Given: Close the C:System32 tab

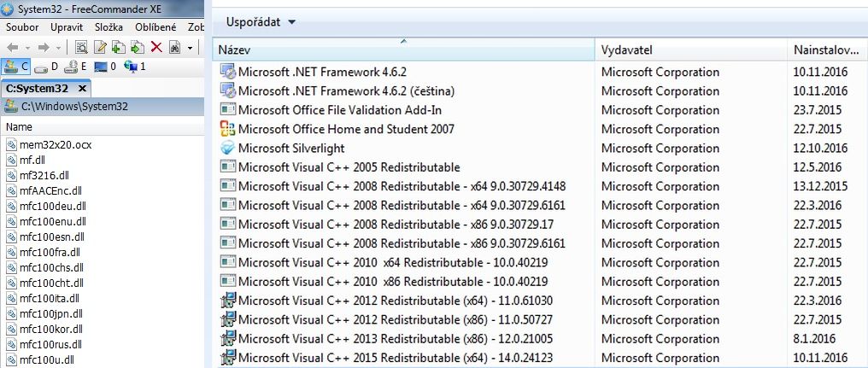Looking at the screenshot, I should (82, 88).
